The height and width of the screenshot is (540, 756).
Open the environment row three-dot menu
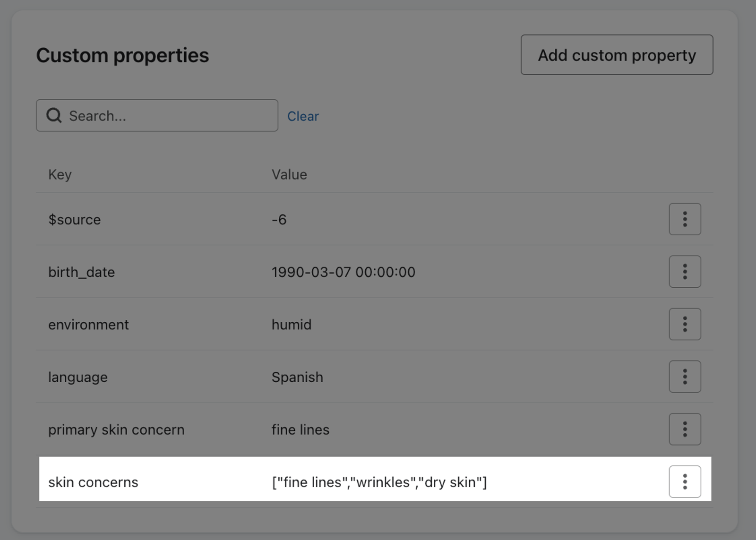[685, 324]
